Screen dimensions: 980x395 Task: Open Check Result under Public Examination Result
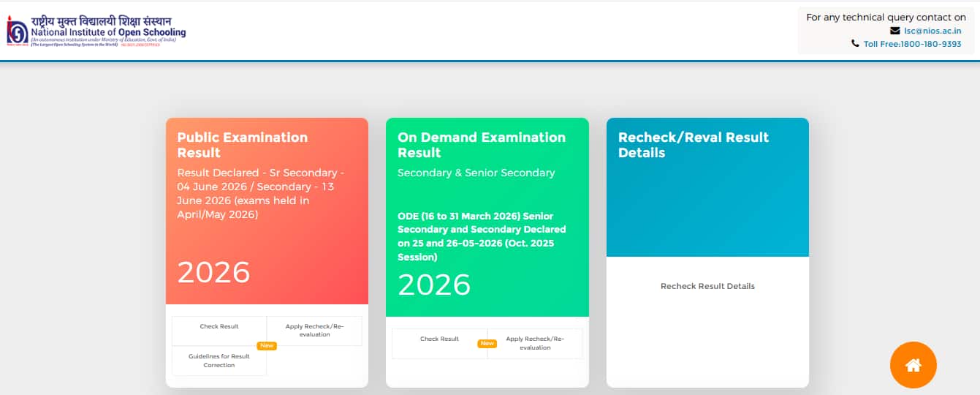pyautogui.click(x=219, y=331)
